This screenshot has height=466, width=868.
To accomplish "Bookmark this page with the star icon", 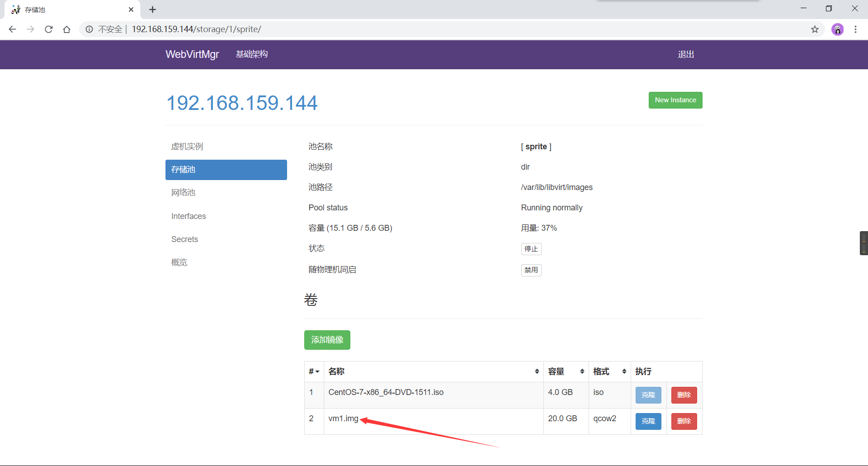I will pyautogui.click(x=815, y=29).
